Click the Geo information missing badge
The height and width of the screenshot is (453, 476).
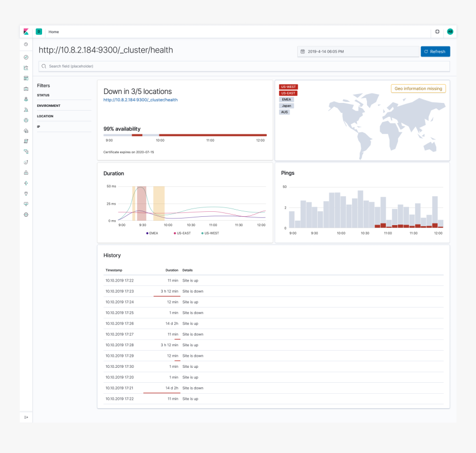[x=418, y=88]
